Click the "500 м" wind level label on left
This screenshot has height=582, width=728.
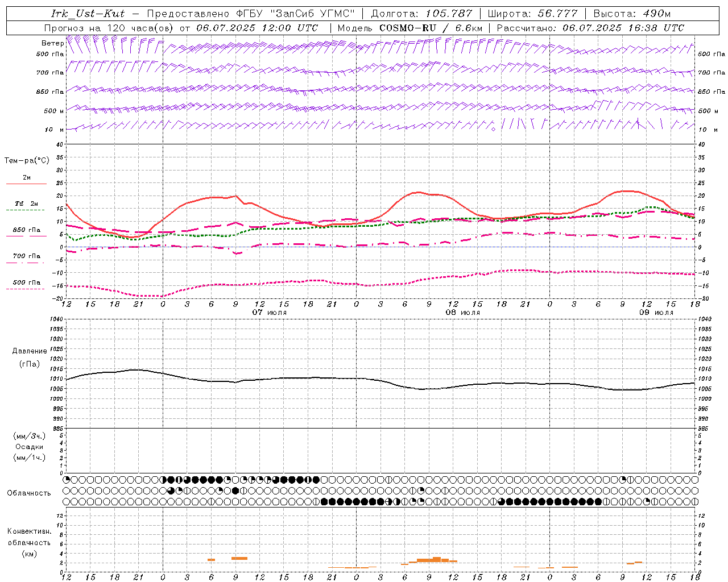(x=54, y=111)
